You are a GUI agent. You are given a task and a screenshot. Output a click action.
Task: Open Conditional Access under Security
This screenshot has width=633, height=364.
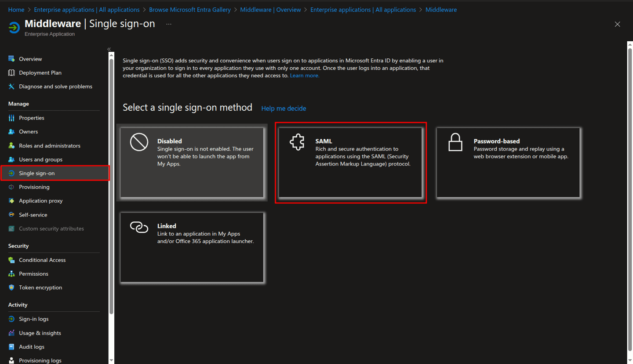coord(42,259)
